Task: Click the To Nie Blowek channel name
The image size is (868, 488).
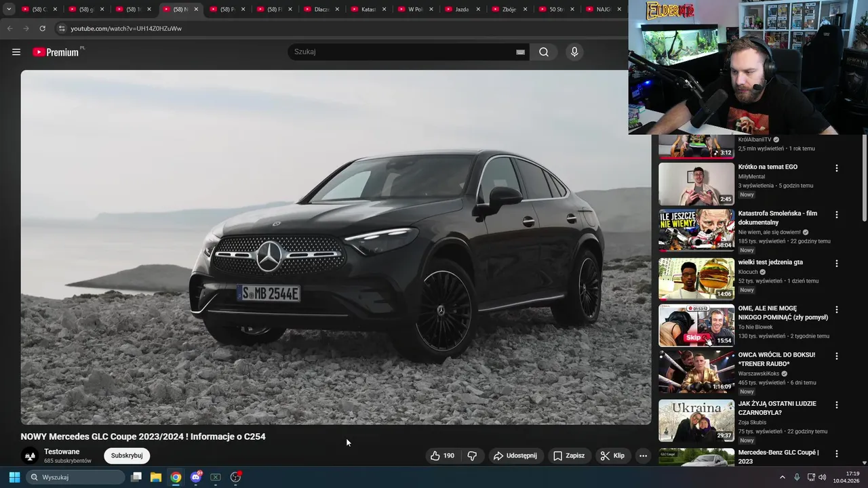Action: [755, 327]
